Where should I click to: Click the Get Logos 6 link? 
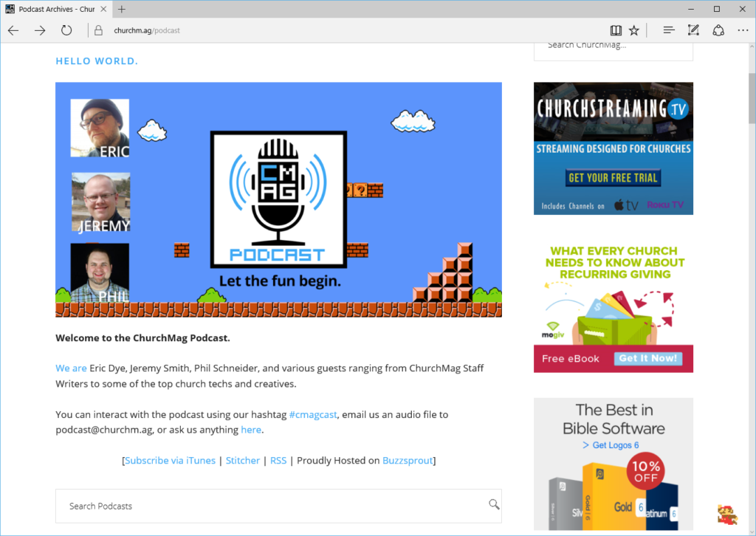click(611, 445)
